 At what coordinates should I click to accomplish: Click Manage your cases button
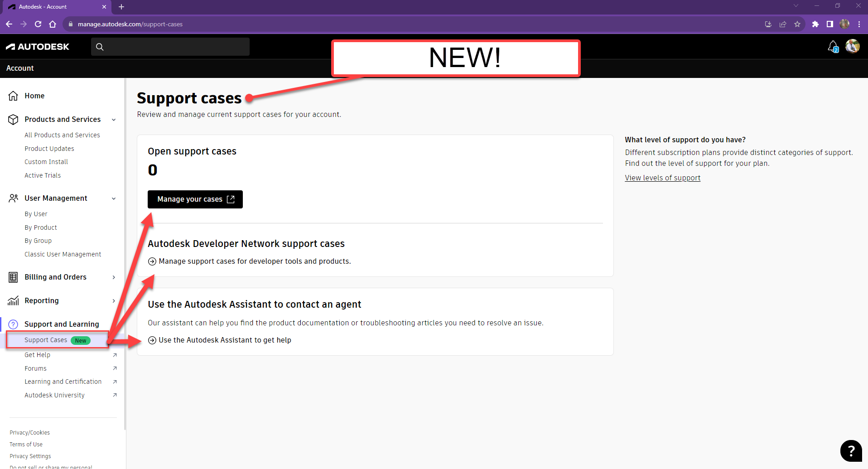coord(195,199)
